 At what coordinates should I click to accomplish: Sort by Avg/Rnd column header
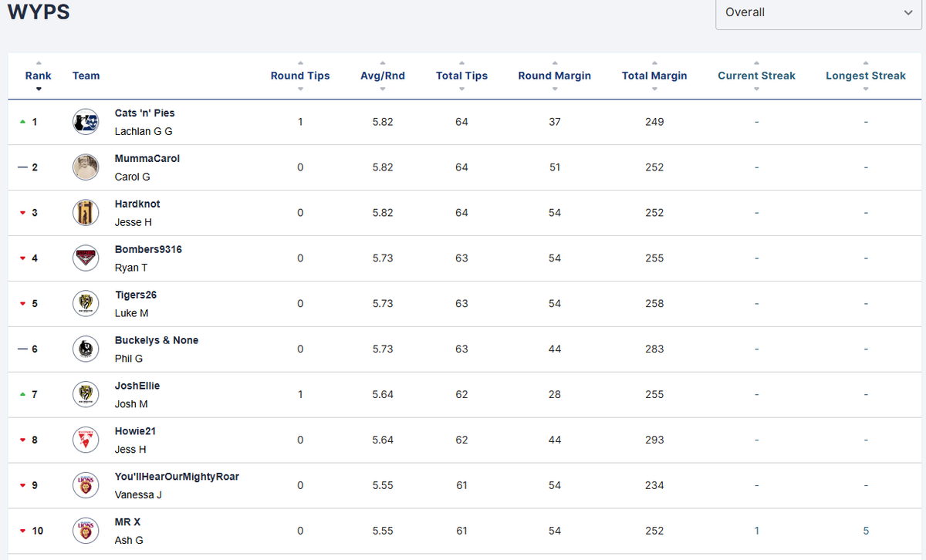(383, 76)
